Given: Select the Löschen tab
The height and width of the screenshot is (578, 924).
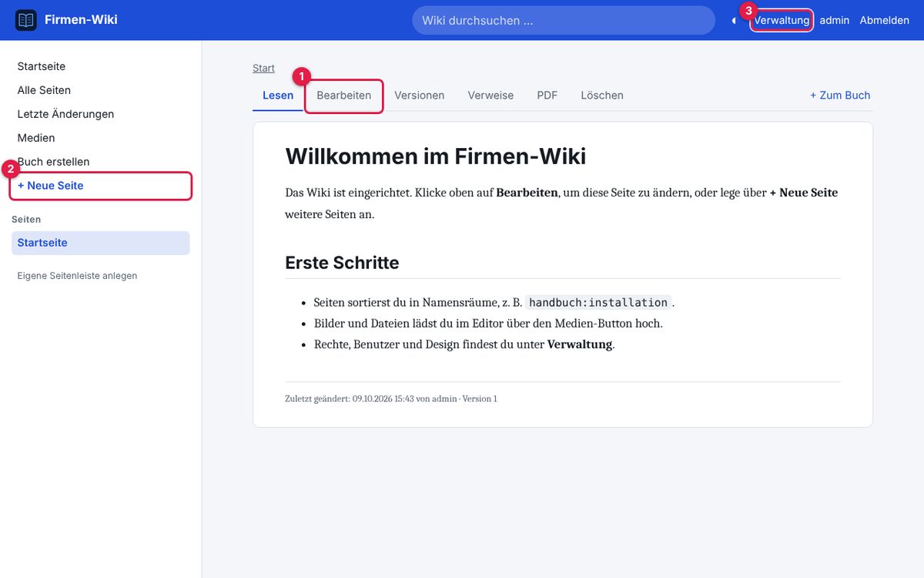Looking at the screenshot, I should 602,96.
